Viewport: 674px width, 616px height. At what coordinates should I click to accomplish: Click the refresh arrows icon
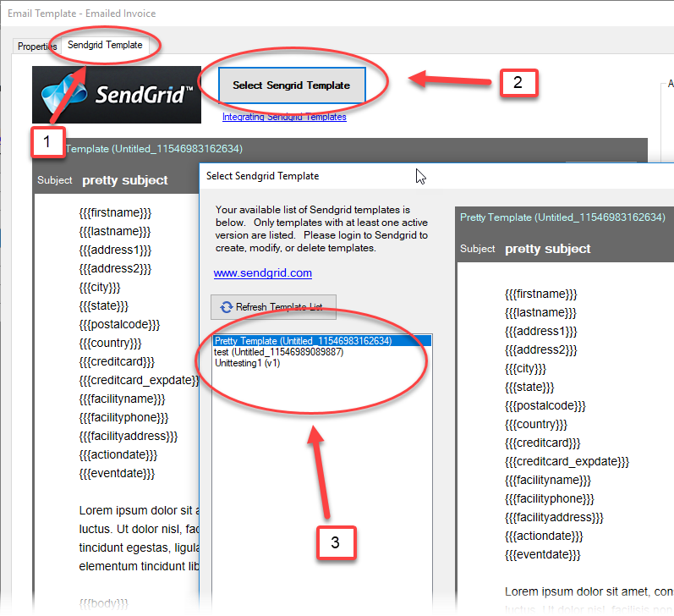[x=226, y=307]
